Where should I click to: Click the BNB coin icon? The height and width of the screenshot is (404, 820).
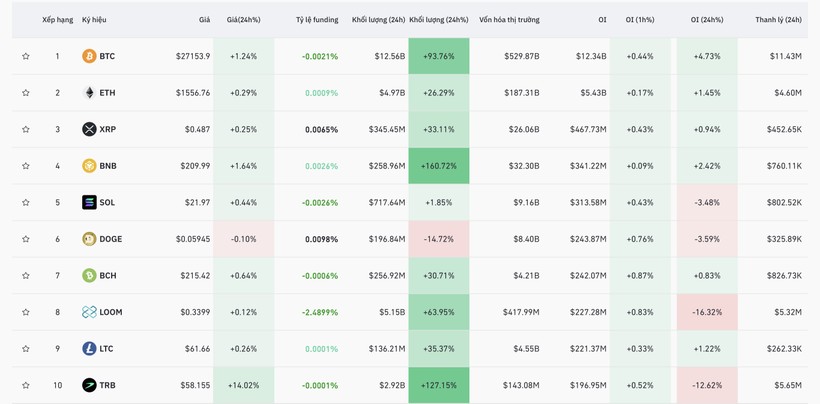(x=89, y=166)
